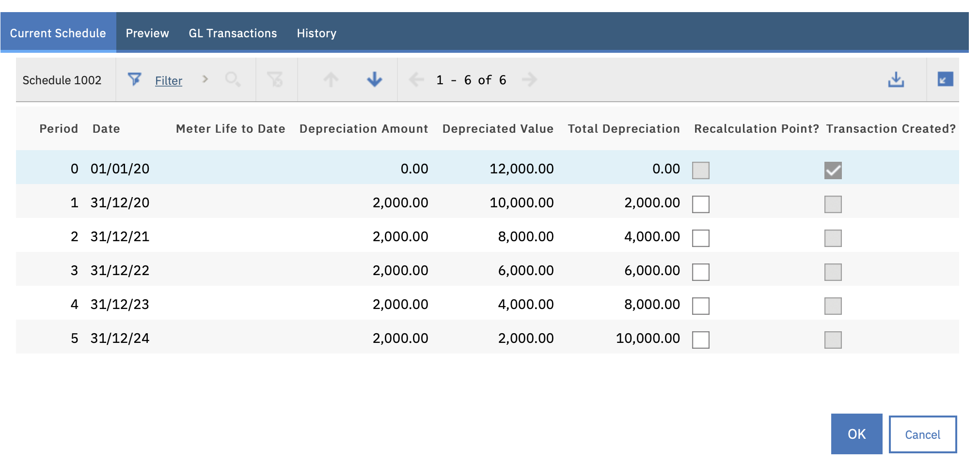
Task: Open the Filter link
Action: point(168,80)
